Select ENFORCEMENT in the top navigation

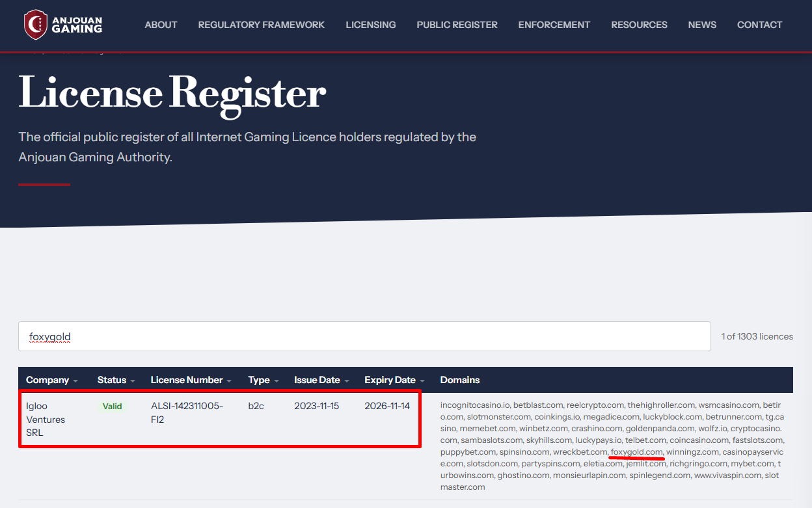(554, 25)
